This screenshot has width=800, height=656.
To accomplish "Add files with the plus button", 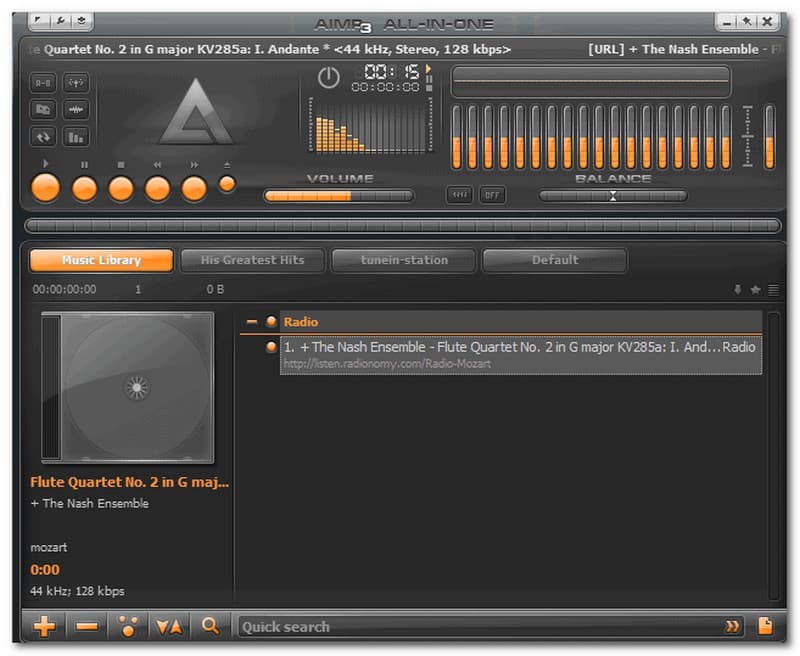I will point(44,626).
